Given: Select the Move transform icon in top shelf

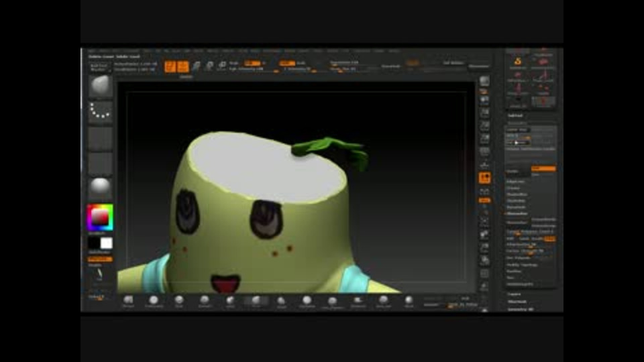Looking at the screenshot, I should [x=197, y=66].
